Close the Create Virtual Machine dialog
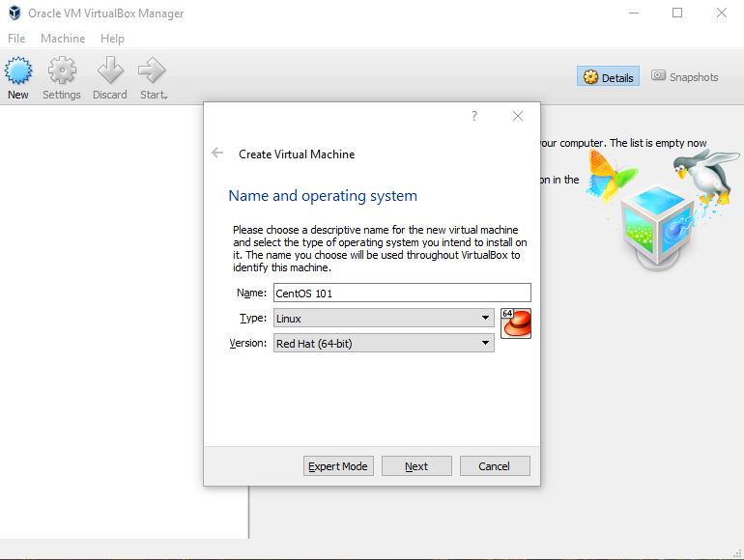The image size is (744, 560). [518, 116]
